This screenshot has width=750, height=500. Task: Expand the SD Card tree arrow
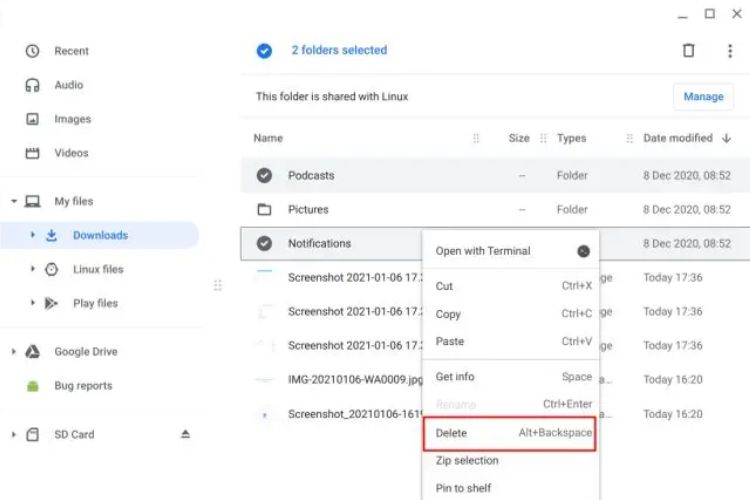(x=13, y=434)
